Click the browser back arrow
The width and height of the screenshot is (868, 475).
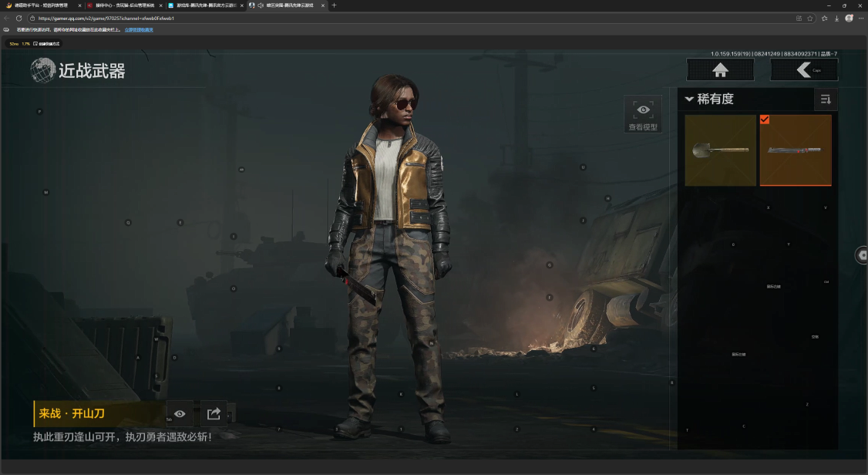coord(7,19)
